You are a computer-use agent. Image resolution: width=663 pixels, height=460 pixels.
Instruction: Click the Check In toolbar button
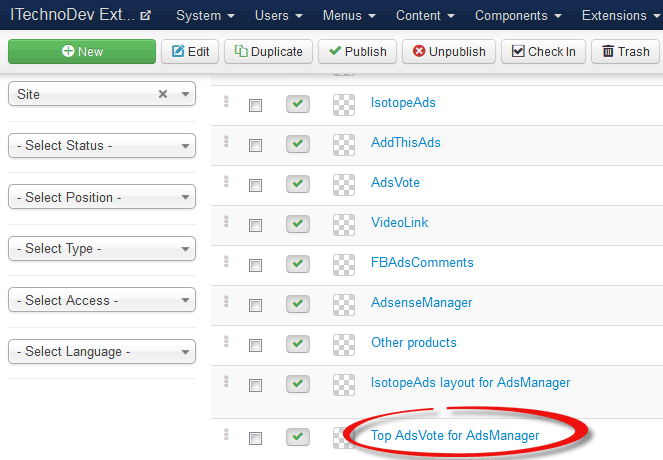coord(543,52)
